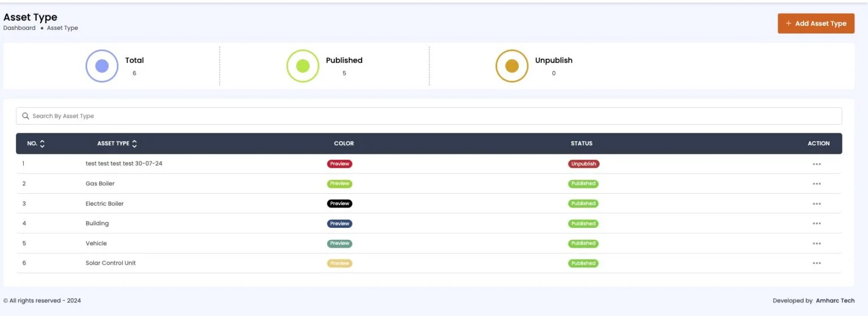The width and height of the screenshot is (868, 316).
Task: Open actions for test test 30-07-24 row
Action: [816, 164]
